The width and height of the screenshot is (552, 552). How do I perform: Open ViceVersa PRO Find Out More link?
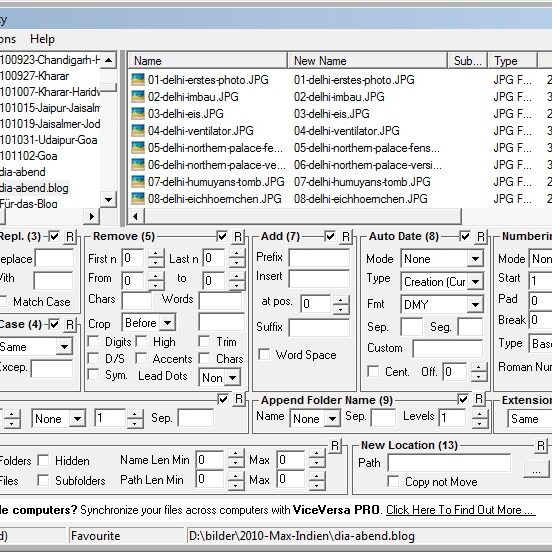click(x=460, y=510)
